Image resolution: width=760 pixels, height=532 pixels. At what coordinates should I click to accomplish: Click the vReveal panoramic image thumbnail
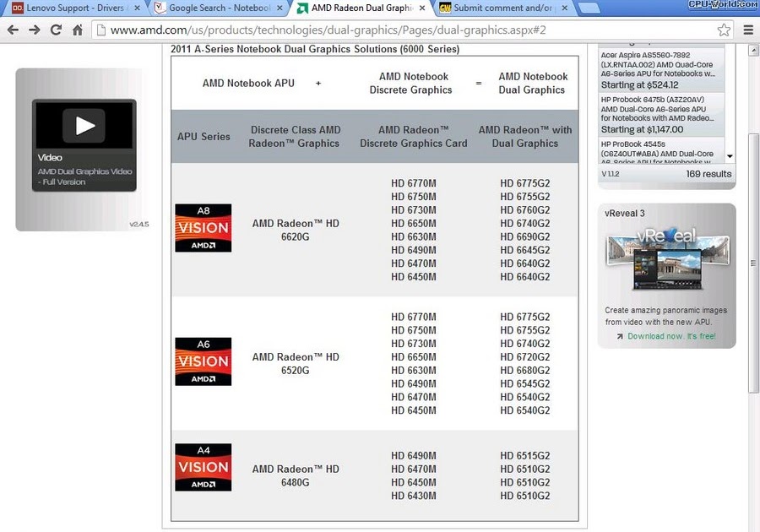click(668, 259)
